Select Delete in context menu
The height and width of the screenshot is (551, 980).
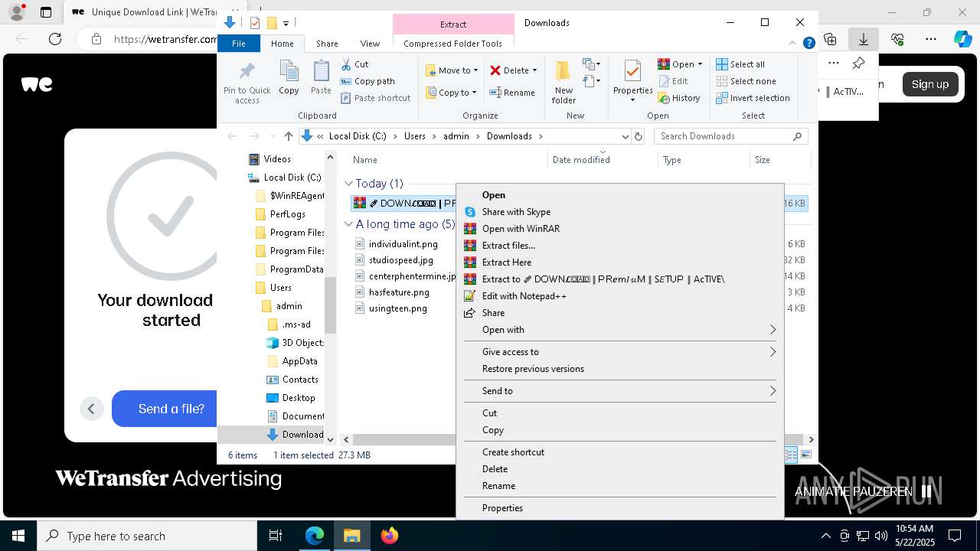620,469
